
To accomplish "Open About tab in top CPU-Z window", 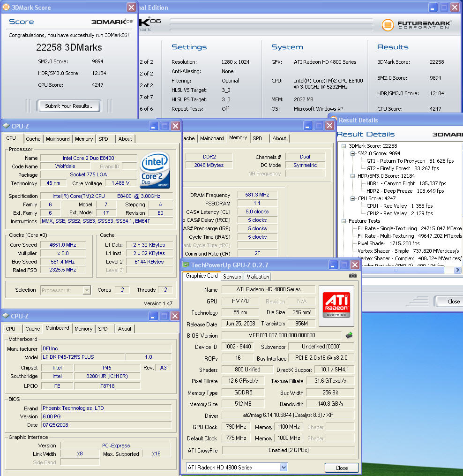I will click(x=125, y=139).
